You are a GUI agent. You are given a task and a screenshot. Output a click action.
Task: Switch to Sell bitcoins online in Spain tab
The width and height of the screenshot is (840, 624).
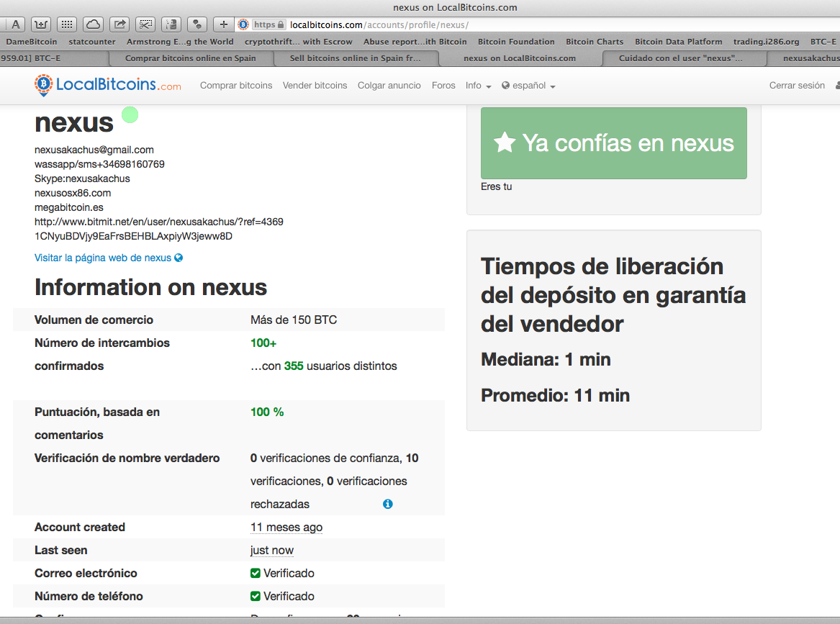(356, 58)
